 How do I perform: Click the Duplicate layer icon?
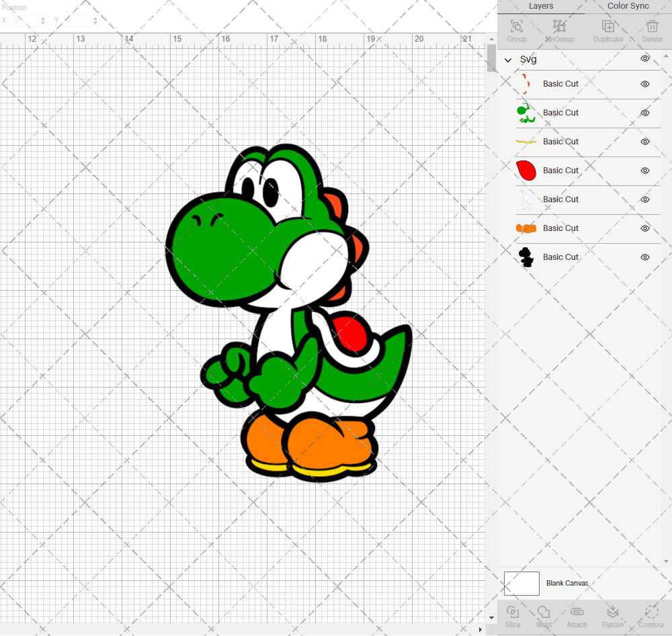point(608,31)
